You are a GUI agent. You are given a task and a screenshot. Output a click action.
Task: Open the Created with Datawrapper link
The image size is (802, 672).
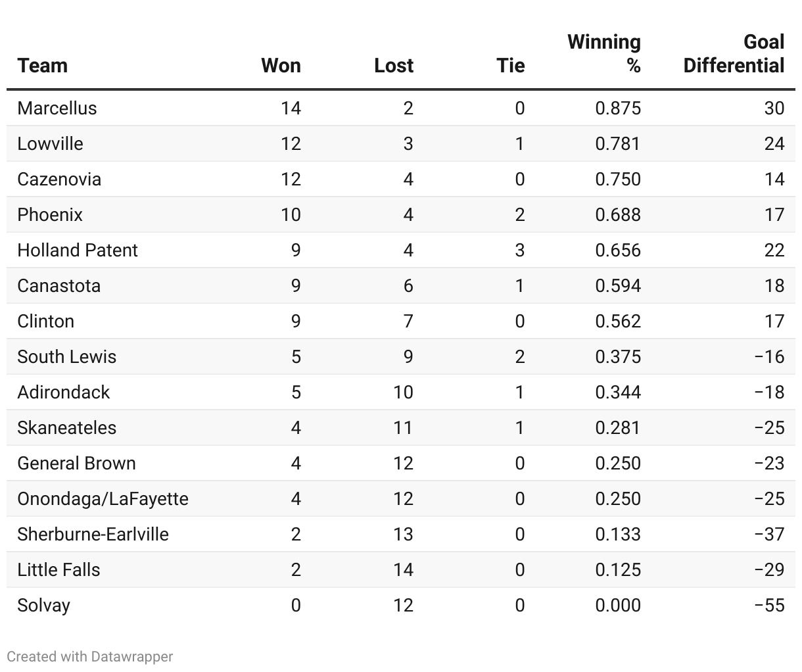click(x=90, y=656)
